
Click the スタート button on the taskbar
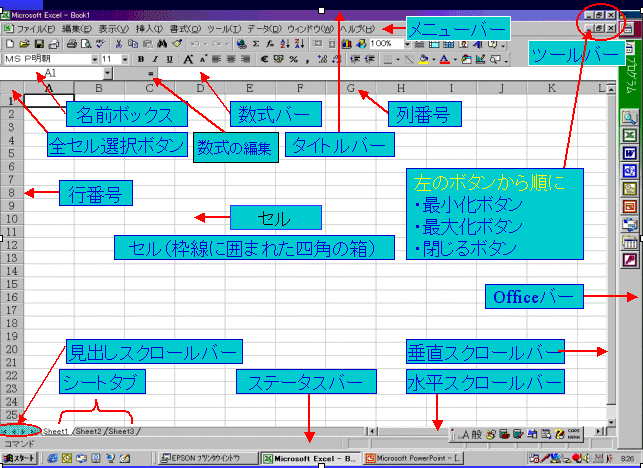(x=20, y=458)
